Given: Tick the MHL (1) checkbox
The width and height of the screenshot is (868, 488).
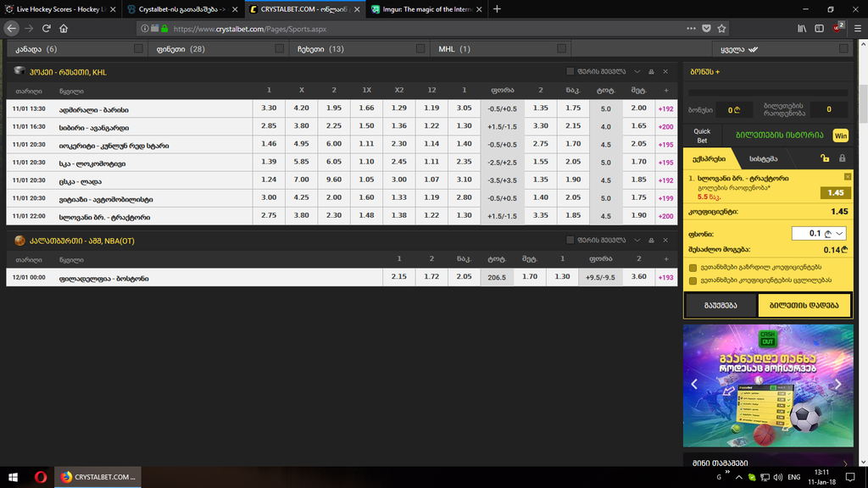Looking at the screenshot, I should point(562,48).
